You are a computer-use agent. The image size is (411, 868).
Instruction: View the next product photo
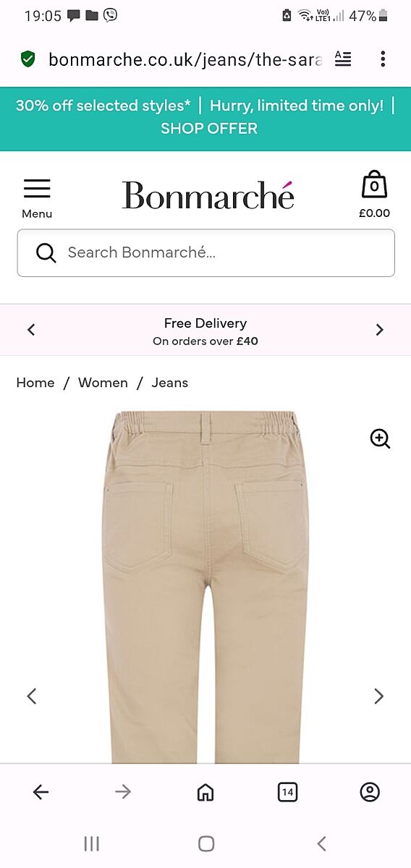(378, 696)
